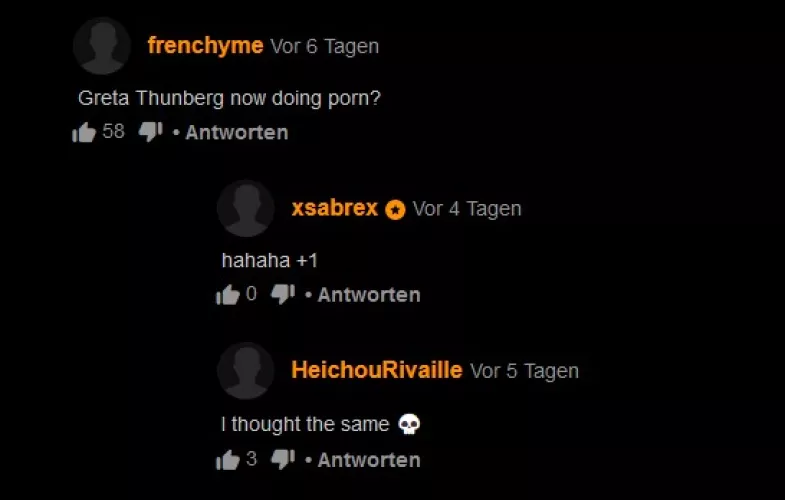Give a thumbs-up to xsabrex's reply
This screenshot has height=500, width=785.
coord(228,294)
